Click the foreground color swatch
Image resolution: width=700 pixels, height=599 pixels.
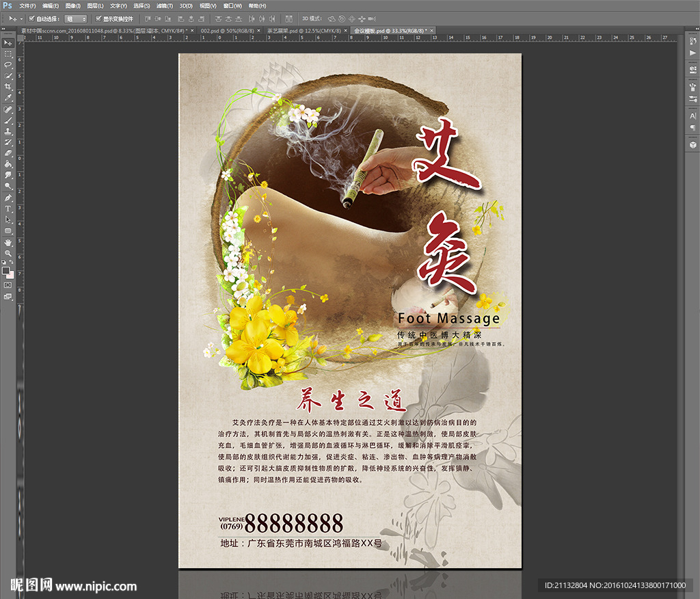click(x=6, y=270)
